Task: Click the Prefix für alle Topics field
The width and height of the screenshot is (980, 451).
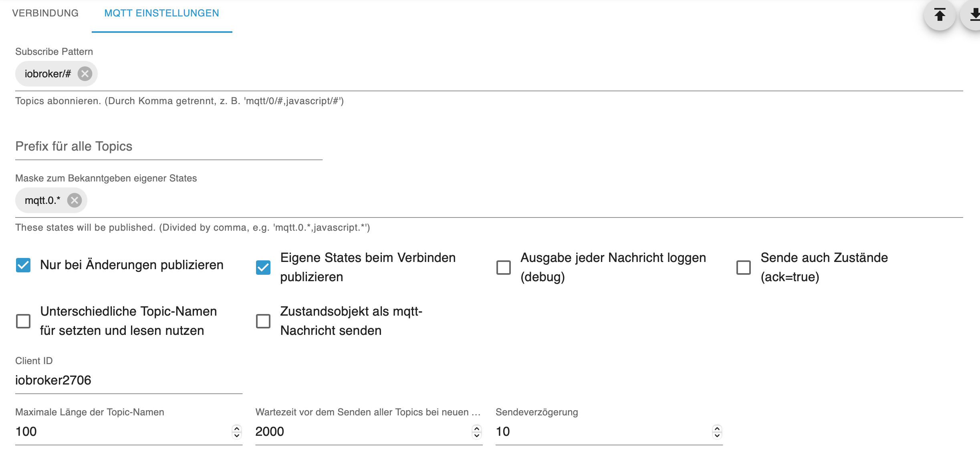Action: point(168,147)
